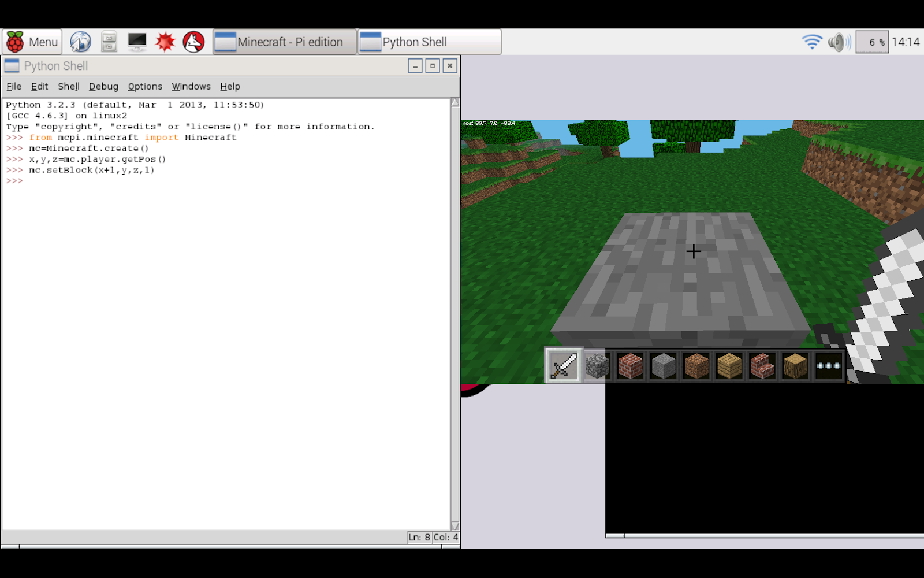Click the 'Col: 4' status bar entry
Image resolution: width=924 pixels, height=578 pixels.
(446, 537)
